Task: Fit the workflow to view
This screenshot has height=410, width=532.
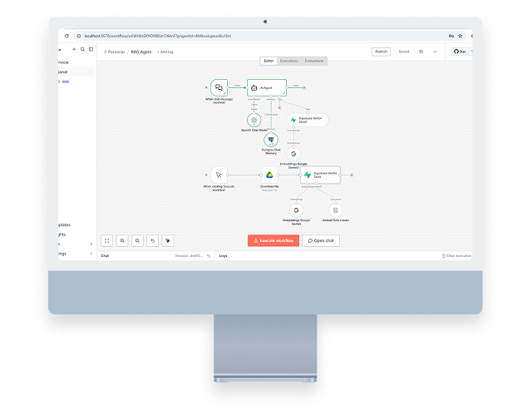Action: pos(106,240)
